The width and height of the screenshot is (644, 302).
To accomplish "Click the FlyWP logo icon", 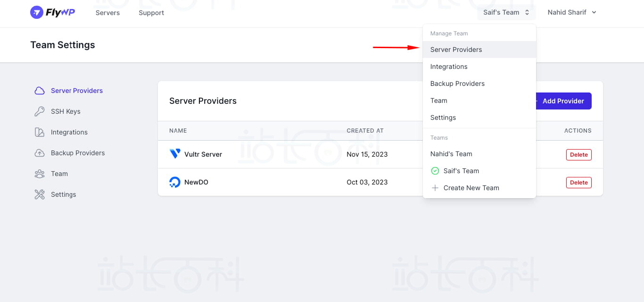I will (x=37, y=13).
